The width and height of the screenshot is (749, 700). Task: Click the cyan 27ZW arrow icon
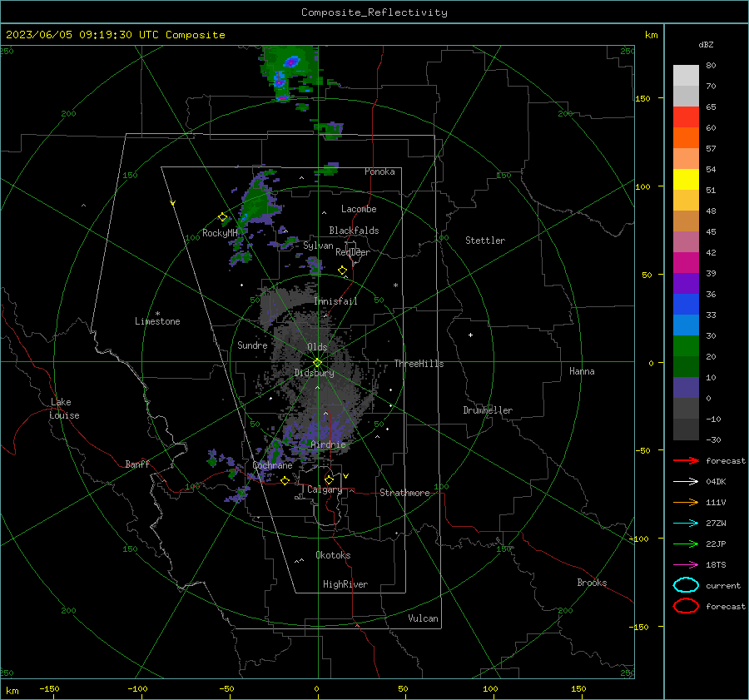686,524
